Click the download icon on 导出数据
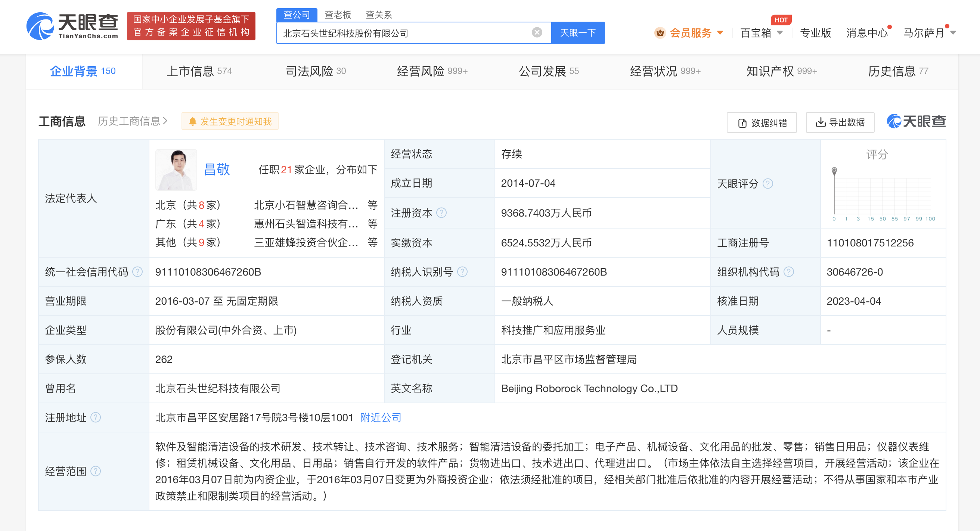The width and height of the screenshot is (980, 531). click(x=820, y=122)
